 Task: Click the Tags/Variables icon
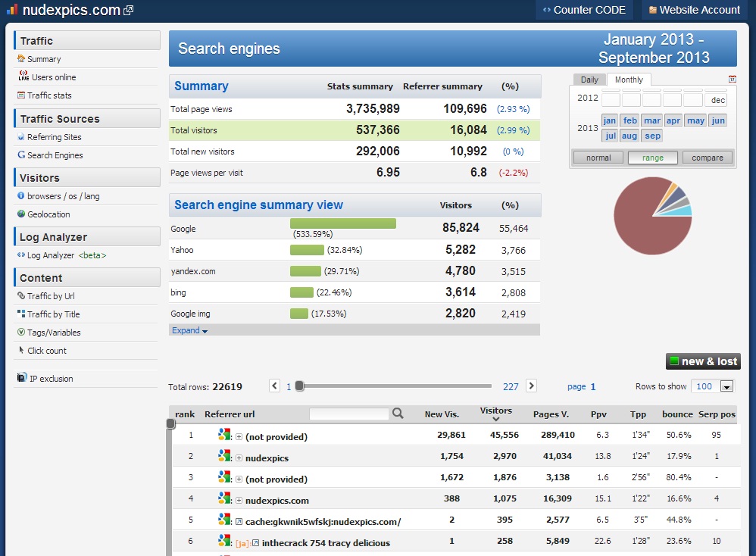coord(21,332)
